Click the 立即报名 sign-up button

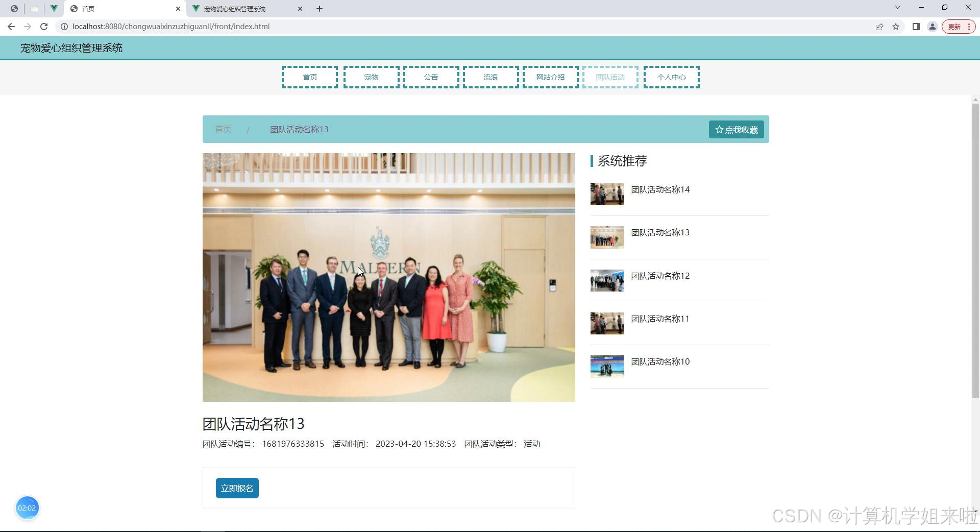pos(237,488)
